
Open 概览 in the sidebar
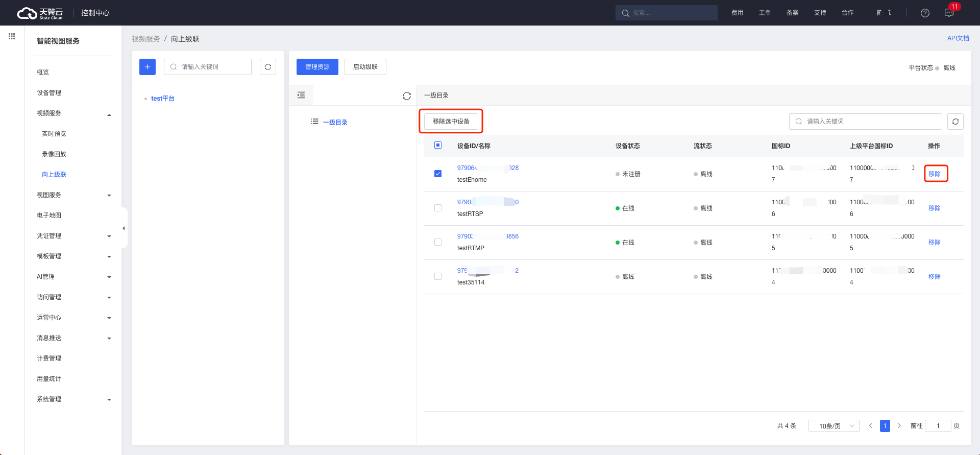tap(43, 73)
